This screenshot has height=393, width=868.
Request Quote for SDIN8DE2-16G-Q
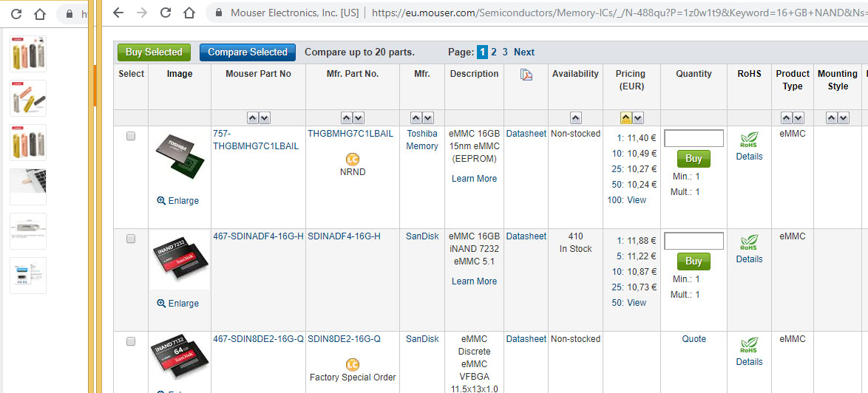[x=694, y=339]
